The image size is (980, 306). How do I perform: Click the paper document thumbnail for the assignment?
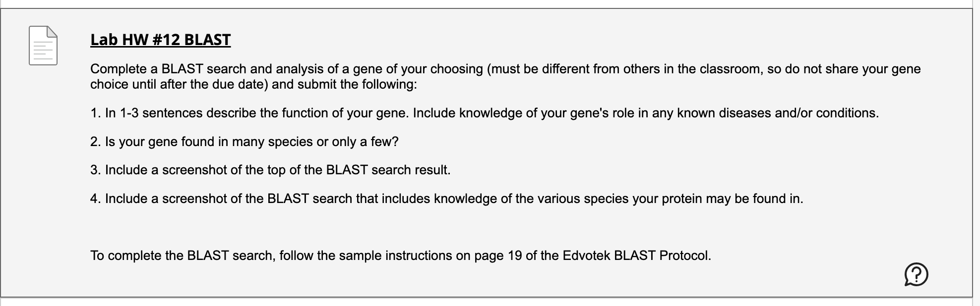(x=42, y=46)
